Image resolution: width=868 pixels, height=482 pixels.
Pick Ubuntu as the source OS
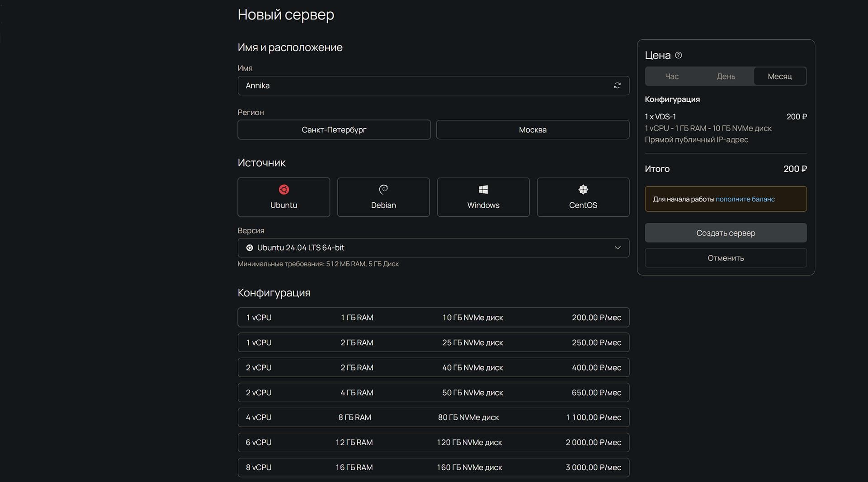[284, 197]
